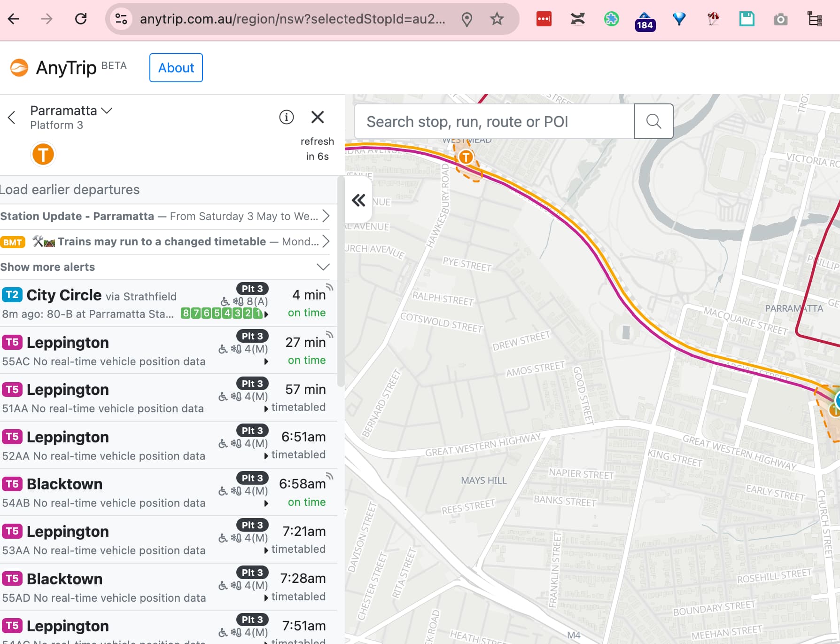Viewport: 840px width, 644px height.
Task: Expand Station Update - Parramatta alert
Action: 165,216
